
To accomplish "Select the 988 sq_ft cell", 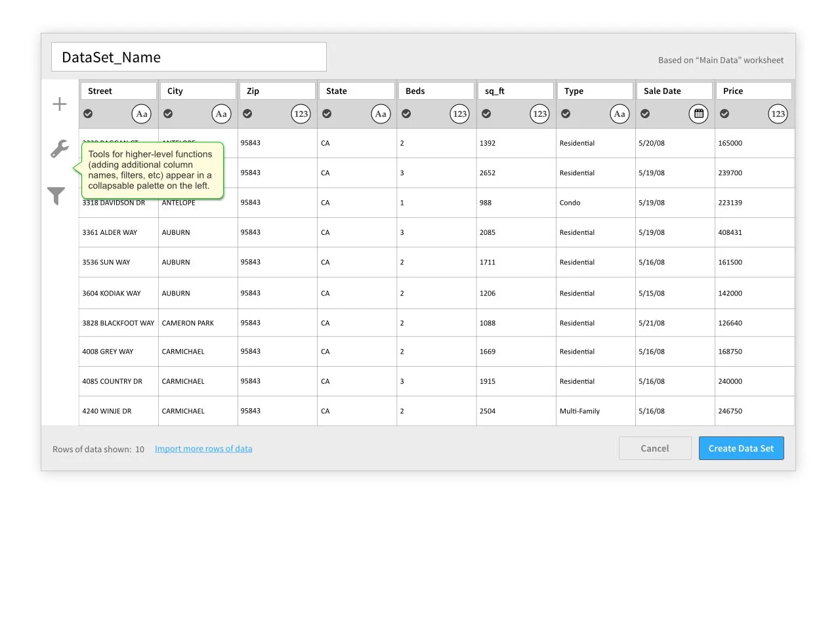I will pyautogui.click(x=516, y=203).
